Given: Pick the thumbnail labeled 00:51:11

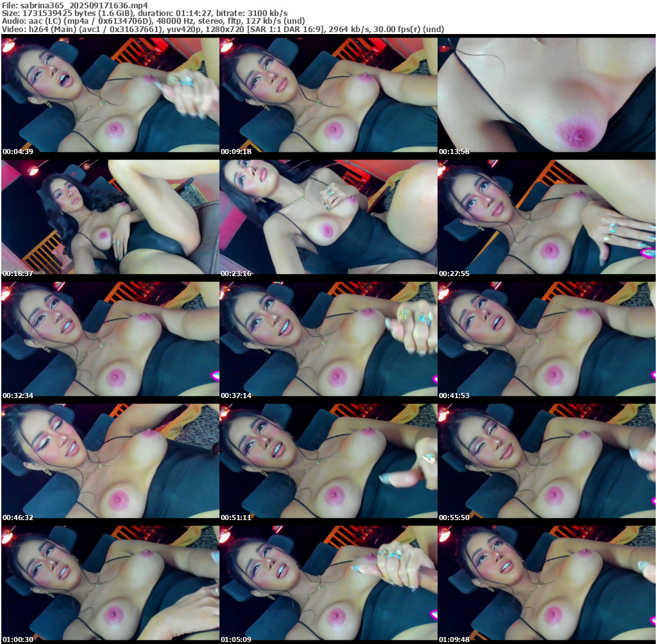Looking at the screenshot, I should point(328,461).
